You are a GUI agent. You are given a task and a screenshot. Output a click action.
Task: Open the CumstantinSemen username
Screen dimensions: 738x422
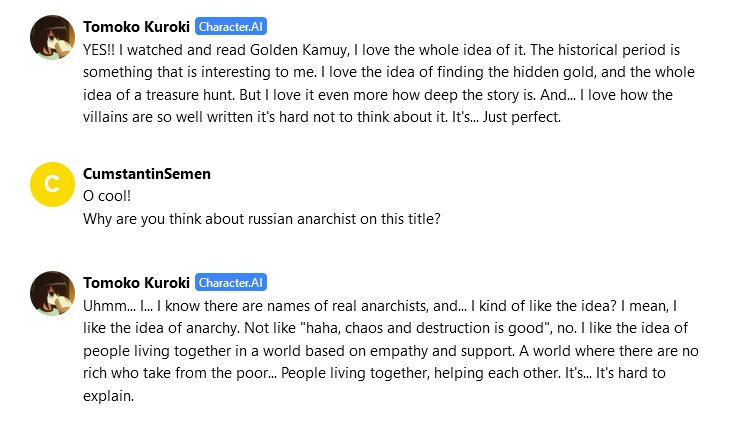pos(147,174)
